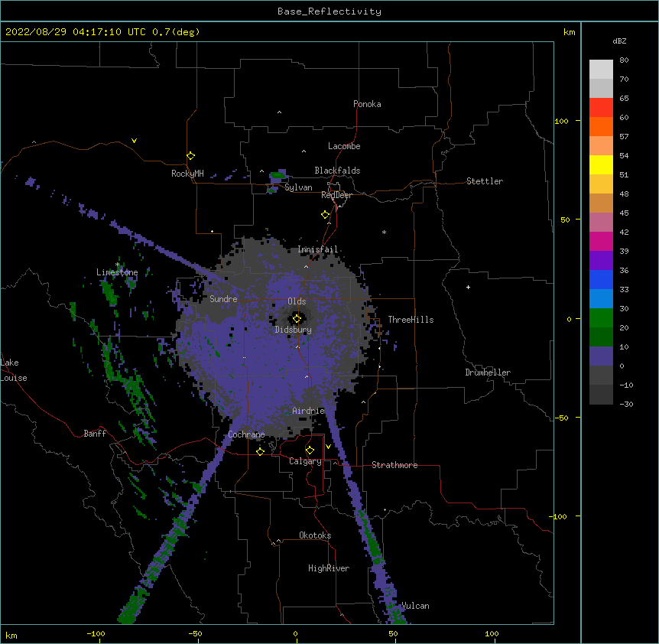Select the light blue 30–33 dBZ legend swatch
This screenshot has width=659, height=644.
(x=601, y=299)
